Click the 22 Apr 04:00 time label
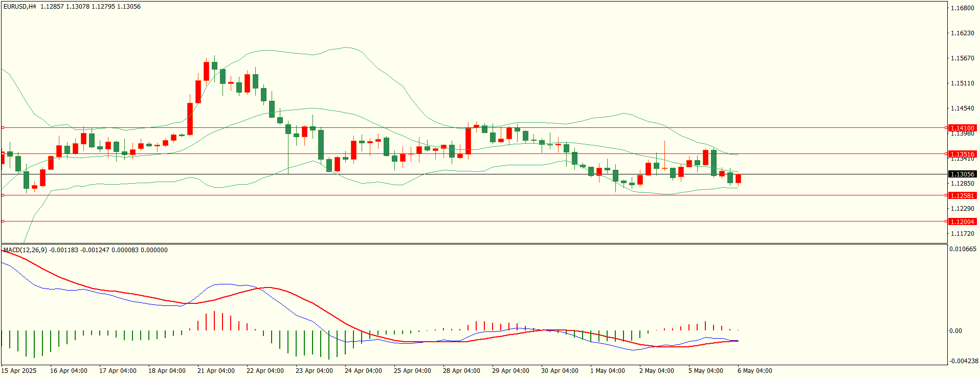 265,371
